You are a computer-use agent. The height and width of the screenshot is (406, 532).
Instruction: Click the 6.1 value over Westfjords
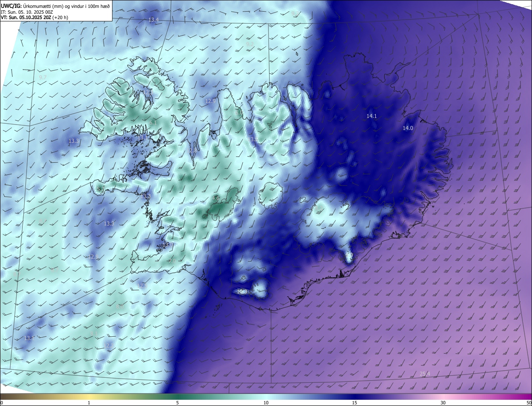point(153,123)
